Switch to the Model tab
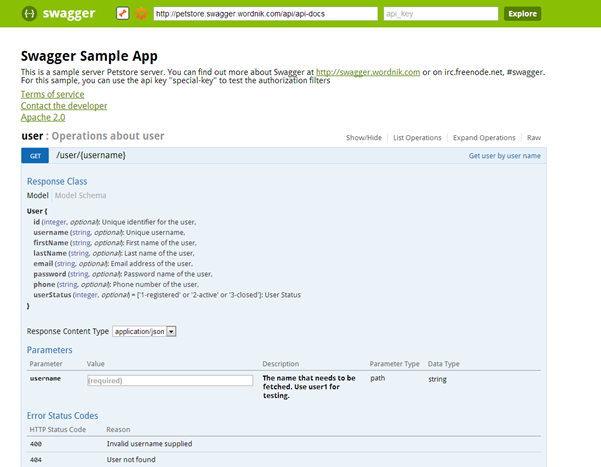Image resolution: width=601 pixels, height=467 pixels. (x=38, y=195)
